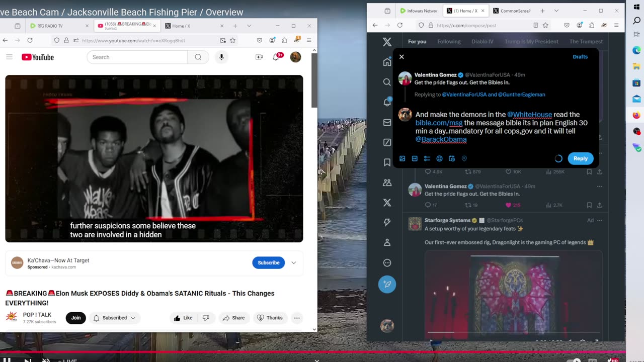
Task: List all tabs dropdown in YouTube window
Action: (x=249, y=26)
